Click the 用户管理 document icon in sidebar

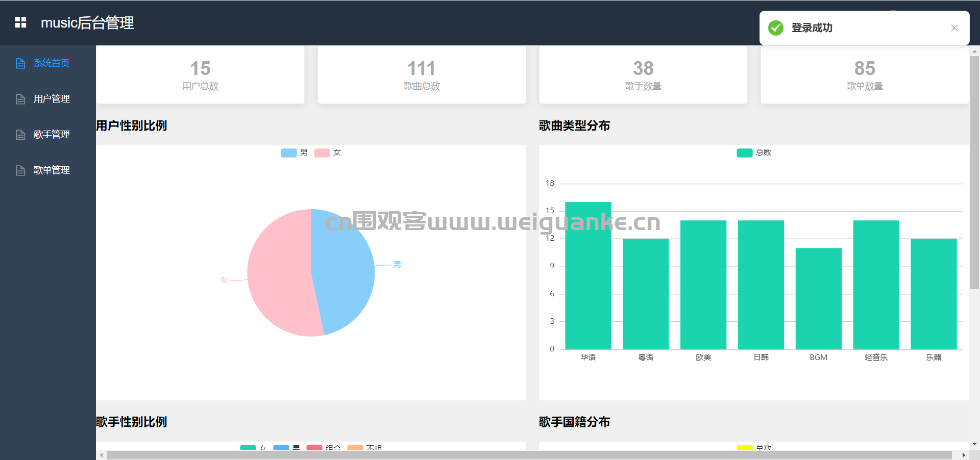[20, 99]
